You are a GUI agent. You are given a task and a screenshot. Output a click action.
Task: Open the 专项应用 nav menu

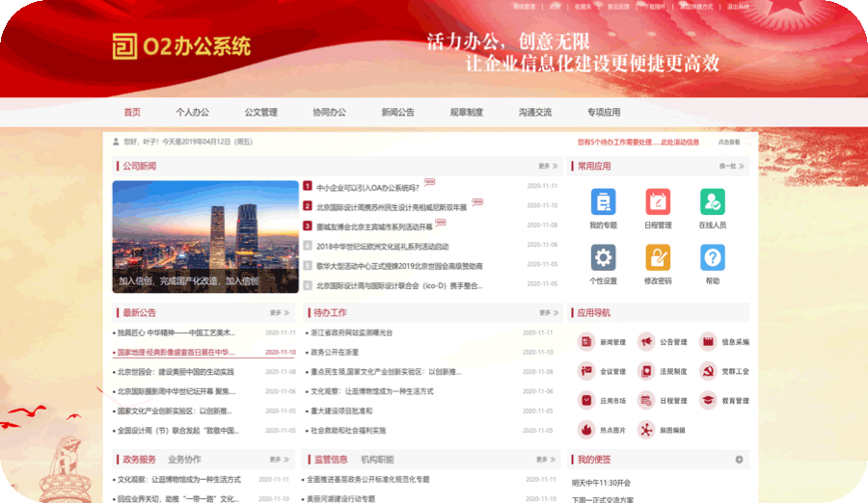tap(604, 113)
